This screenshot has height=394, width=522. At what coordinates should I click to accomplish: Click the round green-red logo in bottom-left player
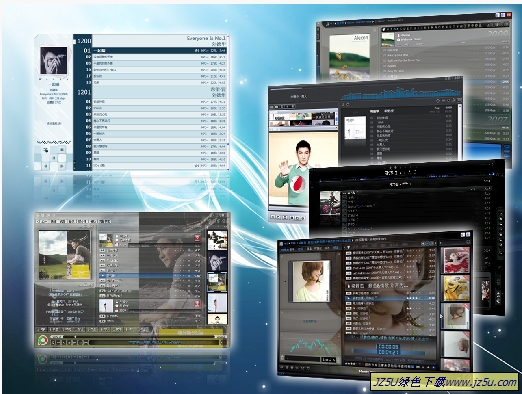[x=42, y=340]
